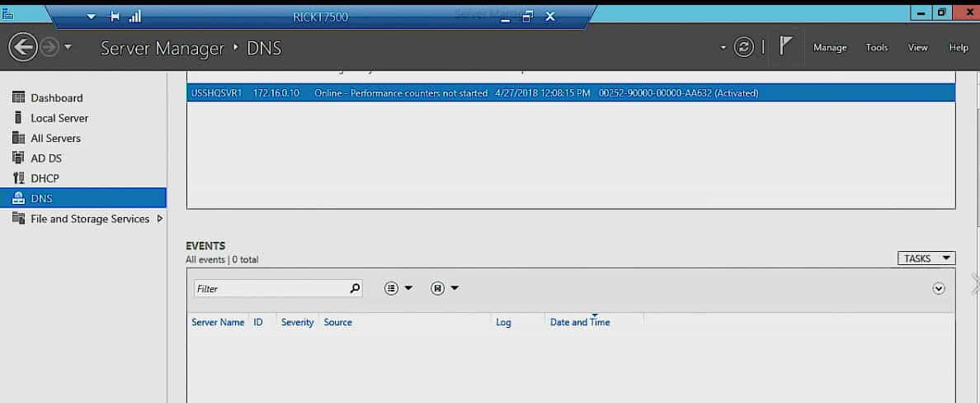Pin the RICKT7500 connection bar
Image resolution: width=980 pixels, height=403 pixels.
(114, 17)
